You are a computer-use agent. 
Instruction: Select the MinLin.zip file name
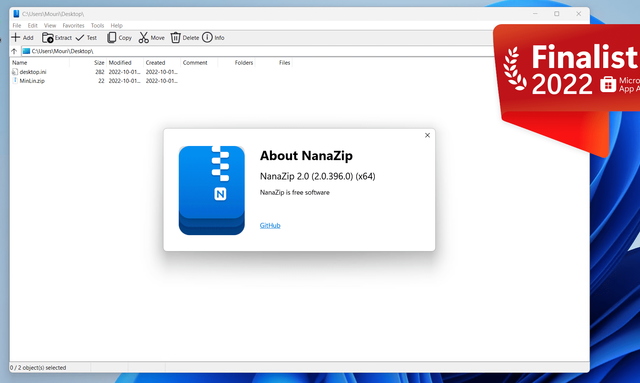coord(32,81)
